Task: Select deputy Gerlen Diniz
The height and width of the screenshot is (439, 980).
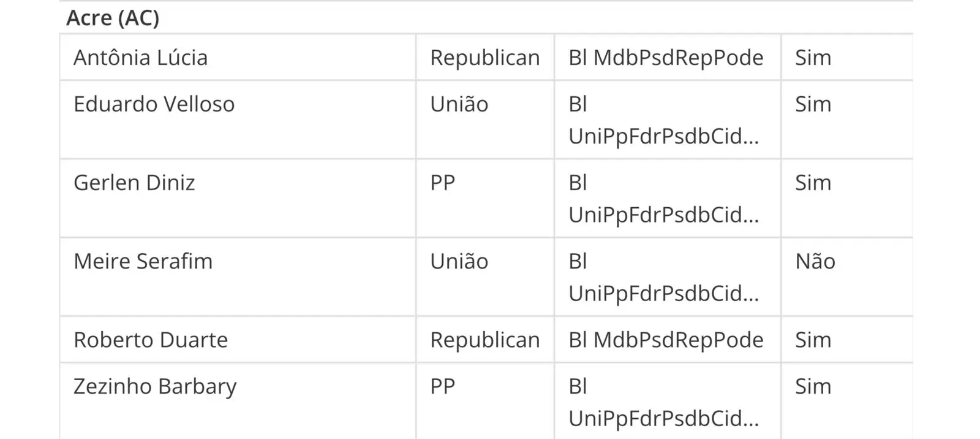Action: pos(134,183)
